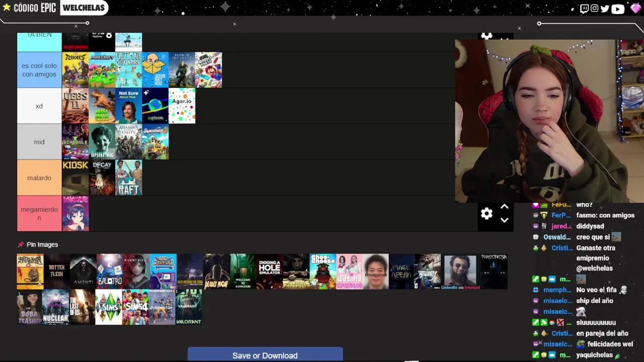The width and height of the screenshot is (644, 362).
Task: Select the Beast Battle Simulator image
Action: pyautogui.click(x=102, y=106)
